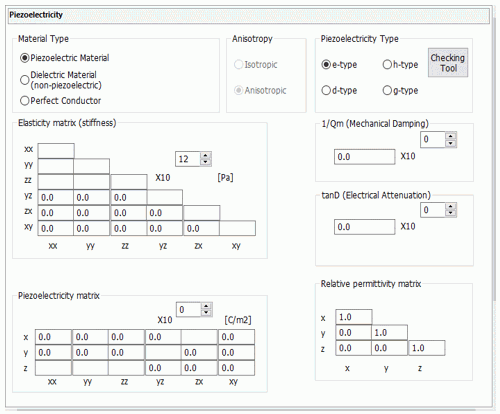The width and height of the screenshot is (500, 414).
Task: Open the Checking Tool
Action: click(x=448, y=63)
